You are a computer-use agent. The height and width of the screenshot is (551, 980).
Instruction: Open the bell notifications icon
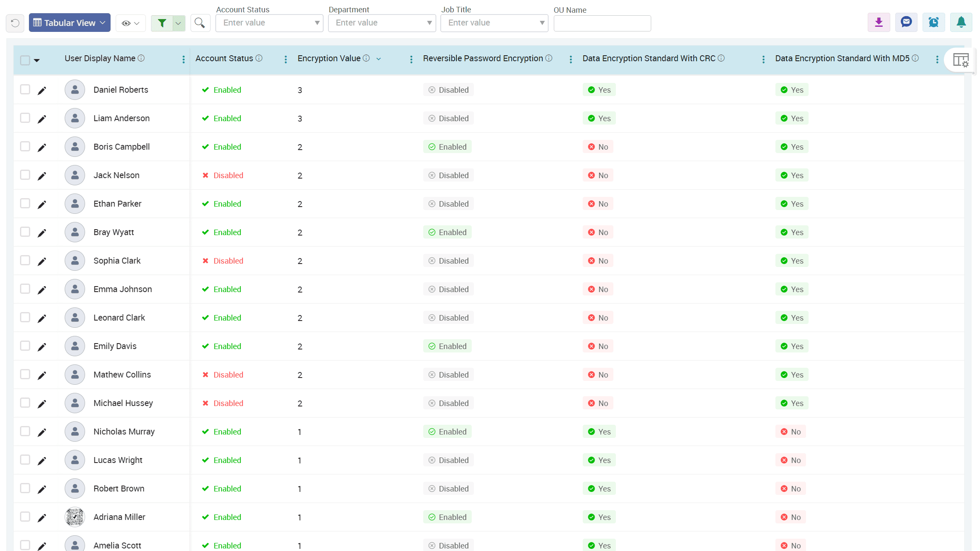point(961,22)
